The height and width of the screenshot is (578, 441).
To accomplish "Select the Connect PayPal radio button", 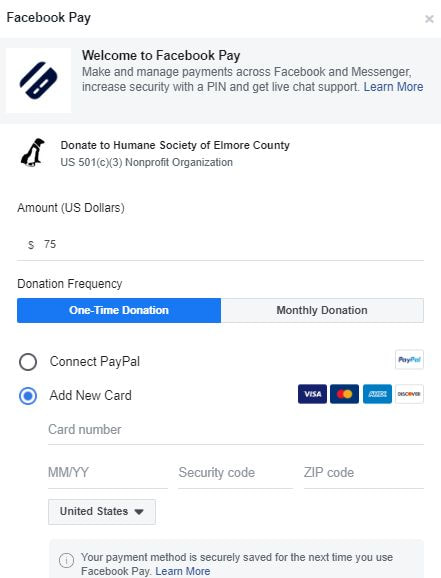I will click(x=28, y=362).
